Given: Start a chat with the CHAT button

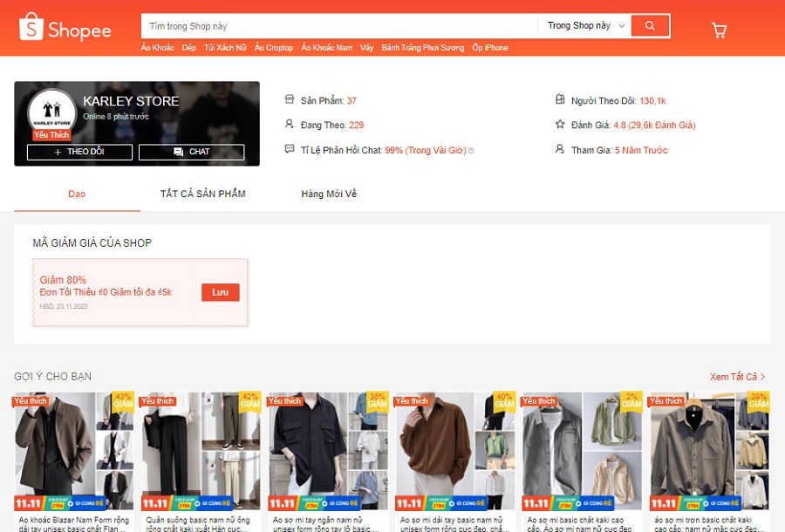Looking at the screenshot, I should pos(191,152).
